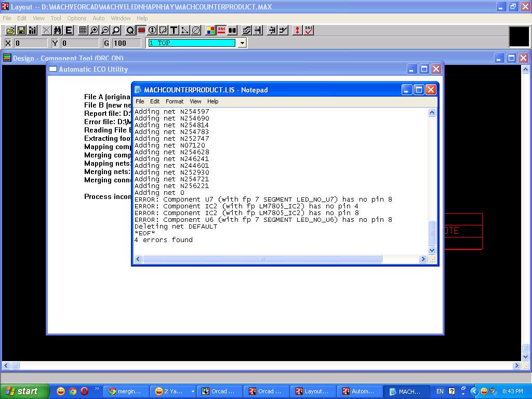Click Design window's horizontal scroll left arrow
Screen dimensions: 532x399
coord(6,365)
